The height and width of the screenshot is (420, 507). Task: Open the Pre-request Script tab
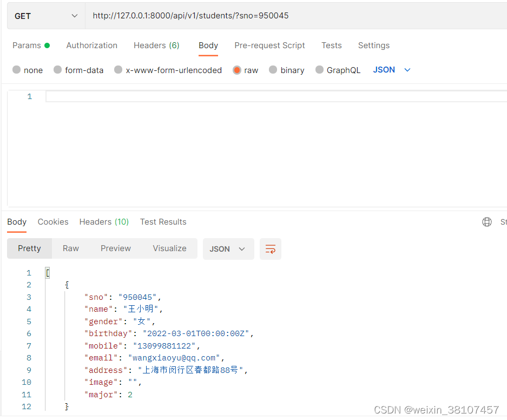(x=269, y=45)
